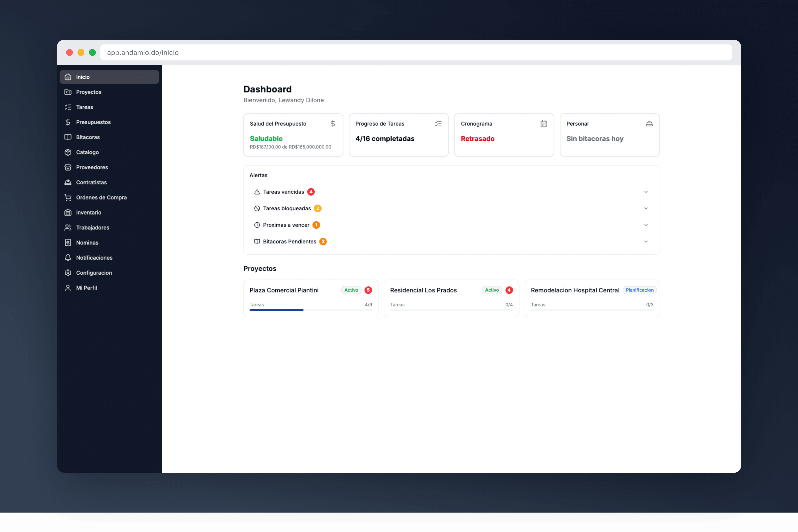The image size is (798, 532).
Task: Open Bitacoras sidebar section
Action: tap(109, 137)
